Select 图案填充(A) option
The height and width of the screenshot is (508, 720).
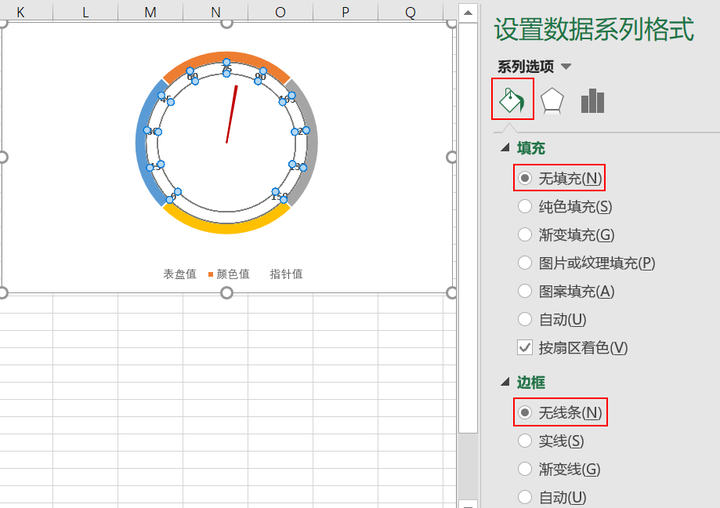click(566, 291)
